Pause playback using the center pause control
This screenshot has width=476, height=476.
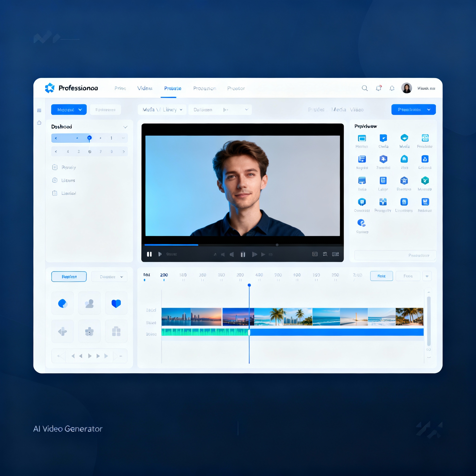click(x=243, y=254)
